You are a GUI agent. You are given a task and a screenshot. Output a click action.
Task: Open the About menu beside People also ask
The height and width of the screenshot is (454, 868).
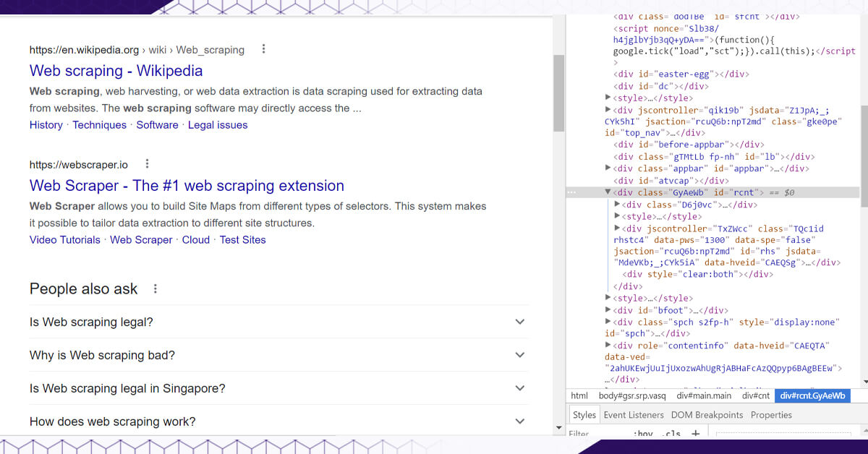155,288
